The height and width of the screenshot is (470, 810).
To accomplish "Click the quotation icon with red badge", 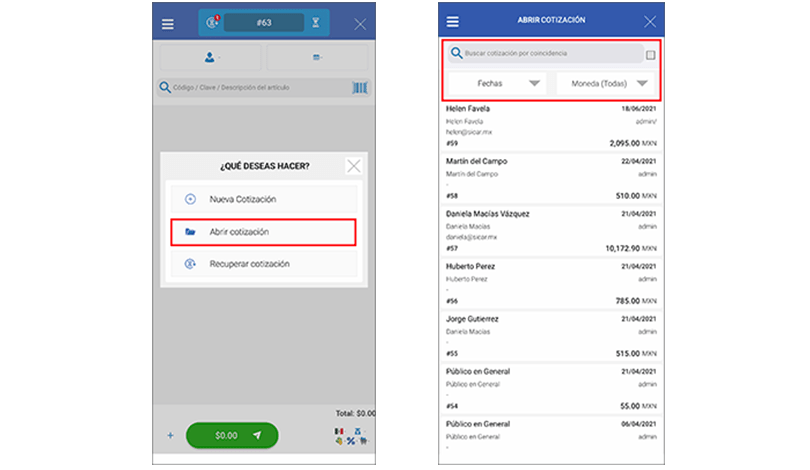I will (212, 22).
